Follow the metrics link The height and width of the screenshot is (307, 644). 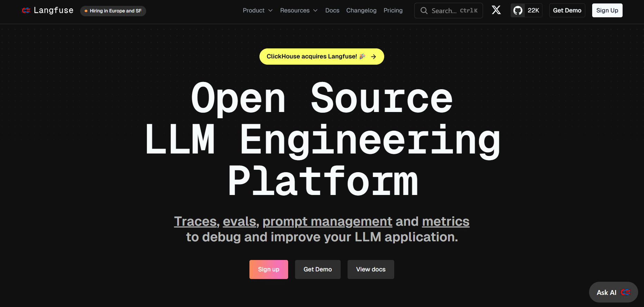446,221
